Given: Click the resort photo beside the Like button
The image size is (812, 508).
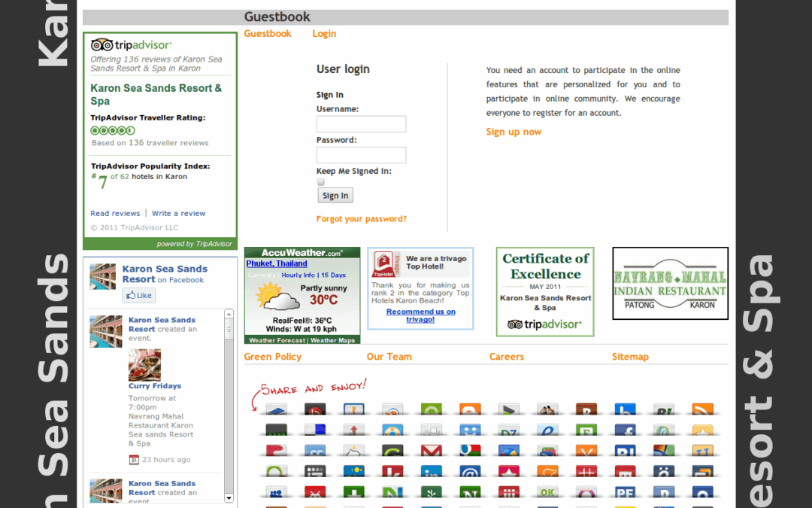Looking at the screenshot, I should (102, 276).
